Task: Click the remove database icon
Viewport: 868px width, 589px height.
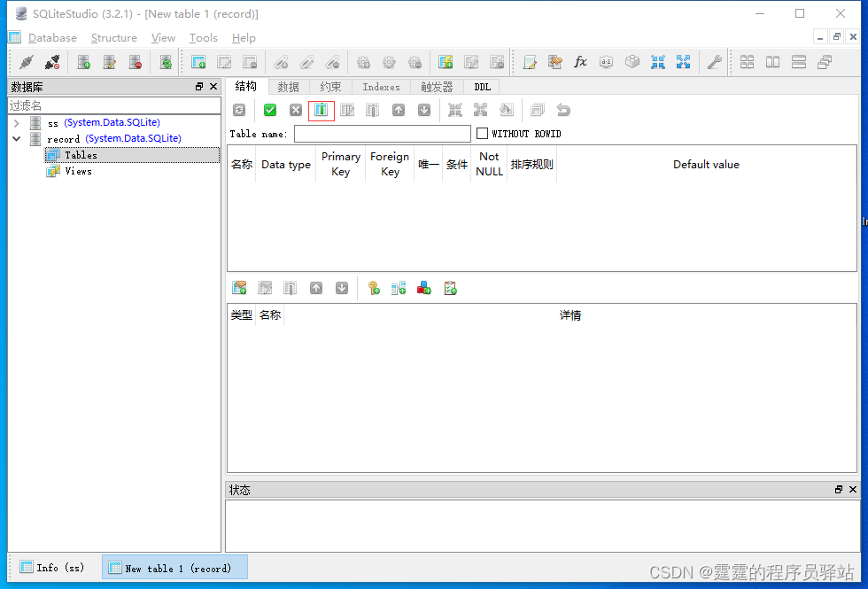Action: pos(135,62)
